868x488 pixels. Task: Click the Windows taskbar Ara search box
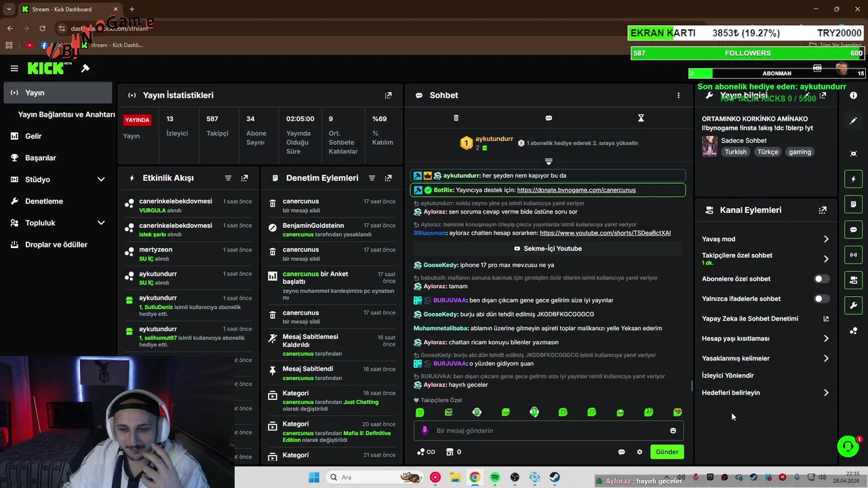pos(374,478)
